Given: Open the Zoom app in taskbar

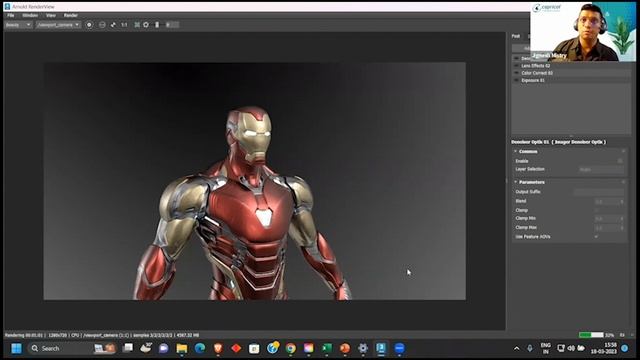Looking at the screenshot, I should pos(400,348).
